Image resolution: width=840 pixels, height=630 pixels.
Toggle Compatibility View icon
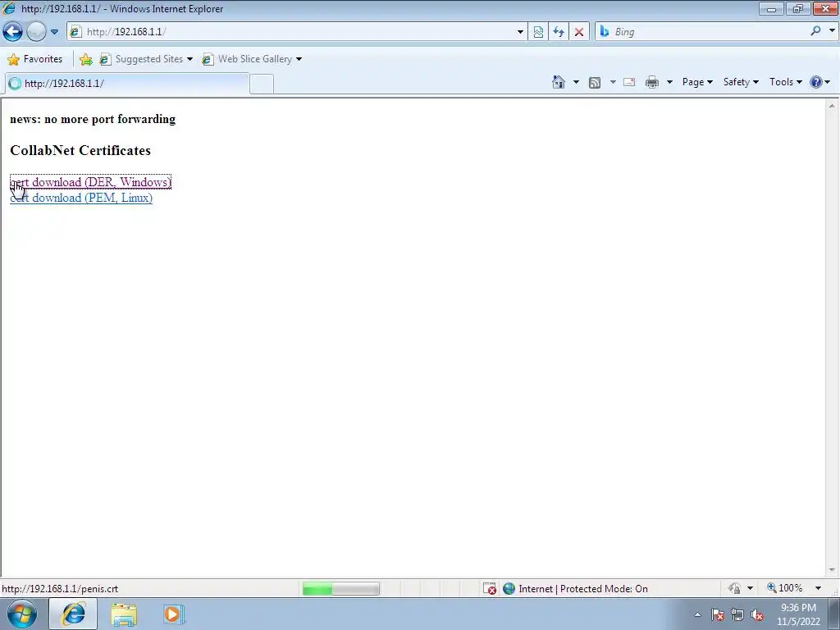(x=538, y=32)
